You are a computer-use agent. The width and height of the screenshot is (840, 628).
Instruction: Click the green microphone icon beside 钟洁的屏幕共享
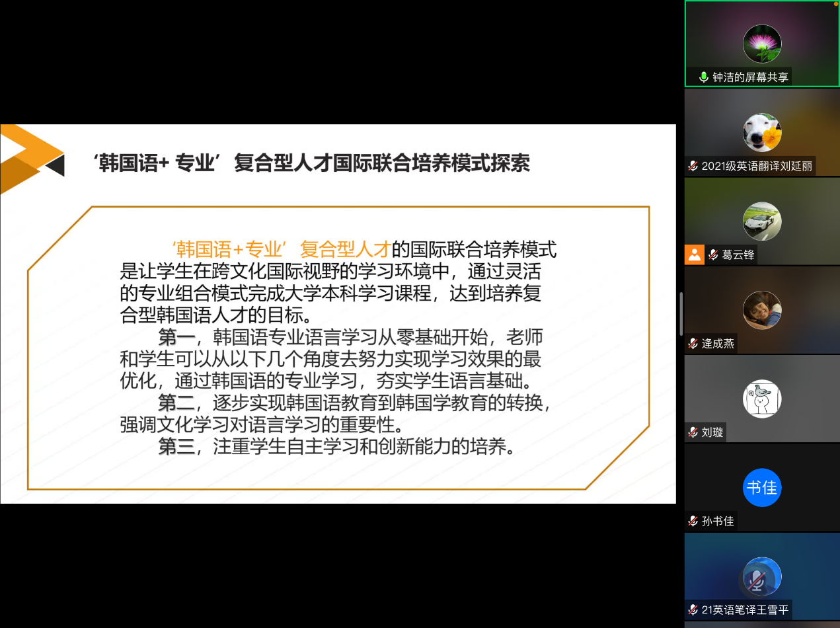coord(704,77)
